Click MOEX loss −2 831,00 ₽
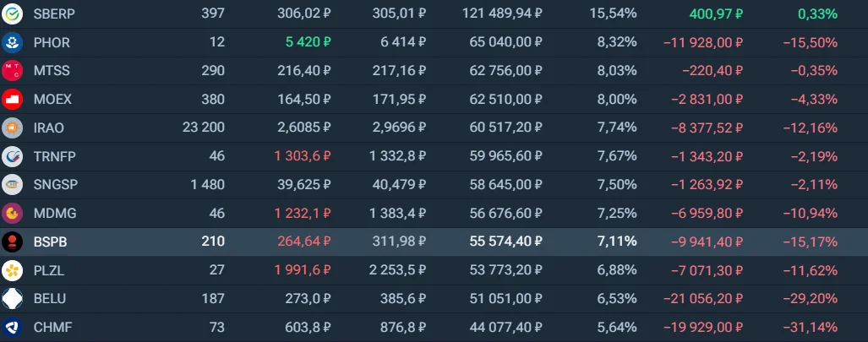 click(707, 100)
